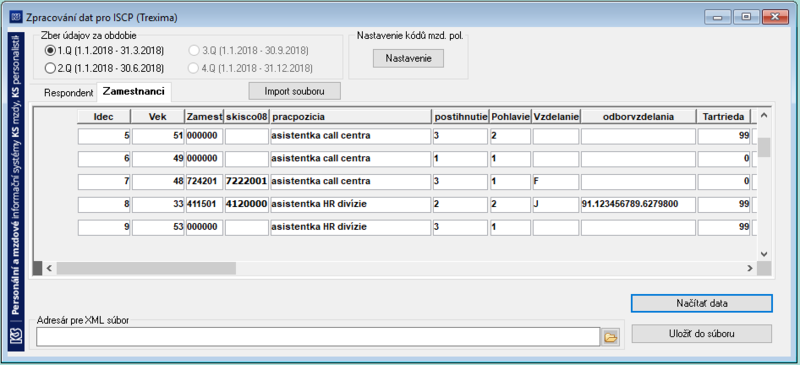Screen dimensions: 800x365
Task: Switch to the Respondent tab
Action: (68, 93)
